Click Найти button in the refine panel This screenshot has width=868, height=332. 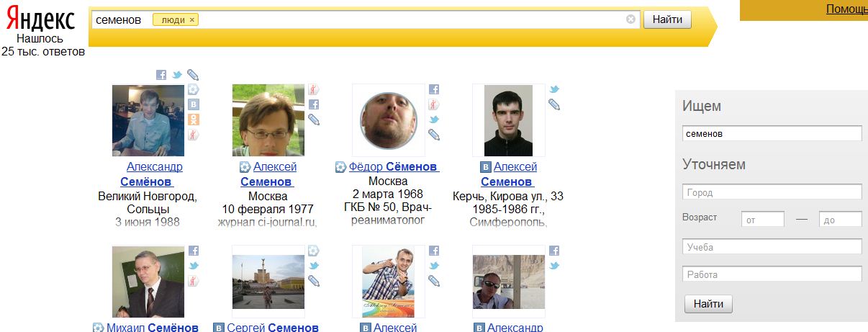click(x=708, y=304)
